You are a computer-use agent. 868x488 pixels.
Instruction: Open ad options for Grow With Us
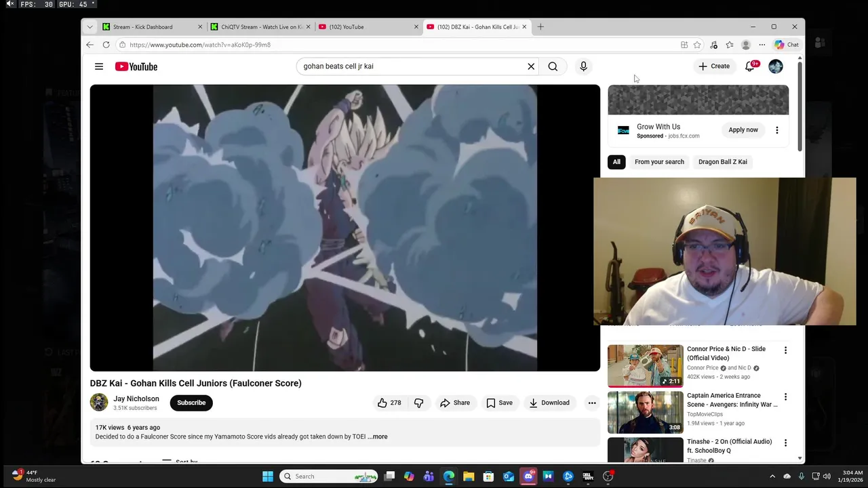(777, 130)
